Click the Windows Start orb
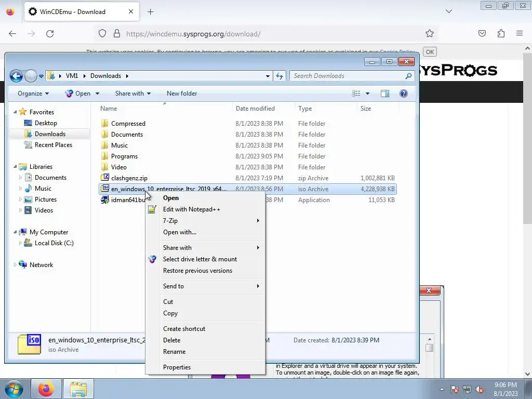This screenshot has width=532, height=399. point(14,389)
